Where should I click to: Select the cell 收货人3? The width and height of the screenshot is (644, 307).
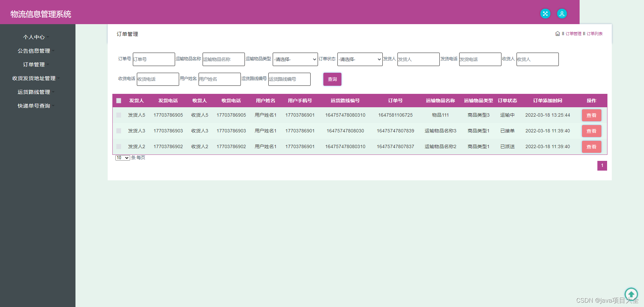tap(200, 131)
